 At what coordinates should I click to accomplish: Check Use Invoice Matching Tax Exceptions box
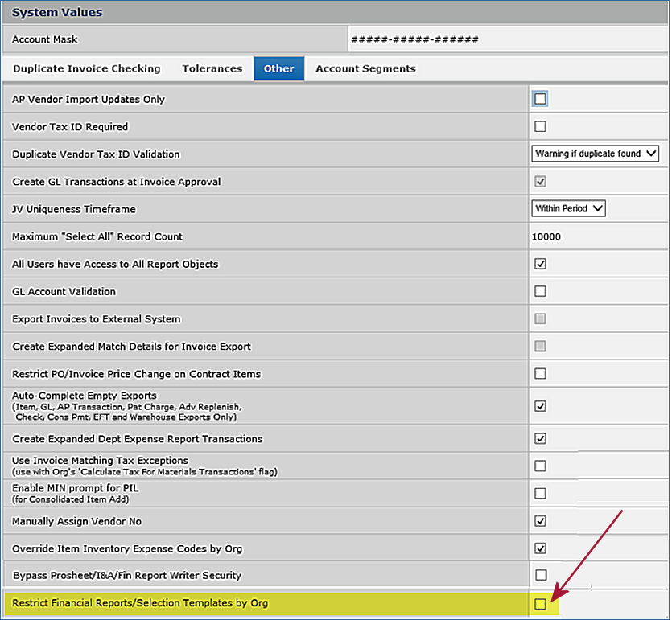pyautogui.click(x=540, y=466)
